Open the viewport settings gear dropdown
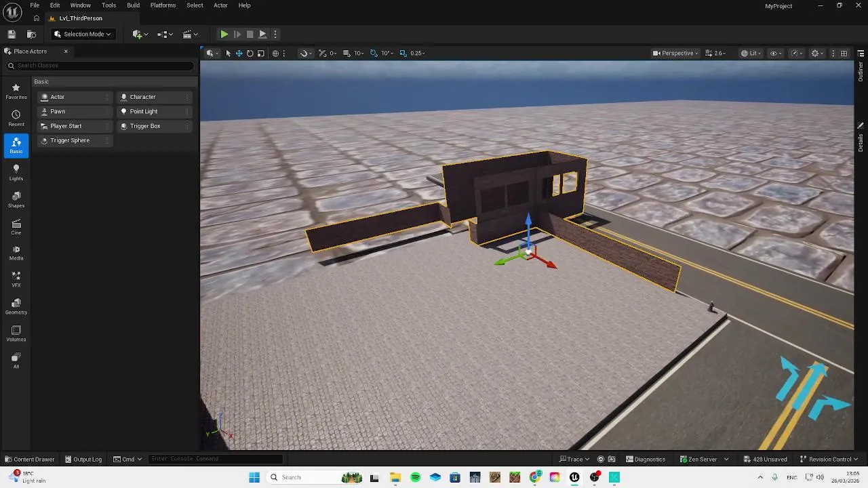868x488 pixels. pos(817,53)
